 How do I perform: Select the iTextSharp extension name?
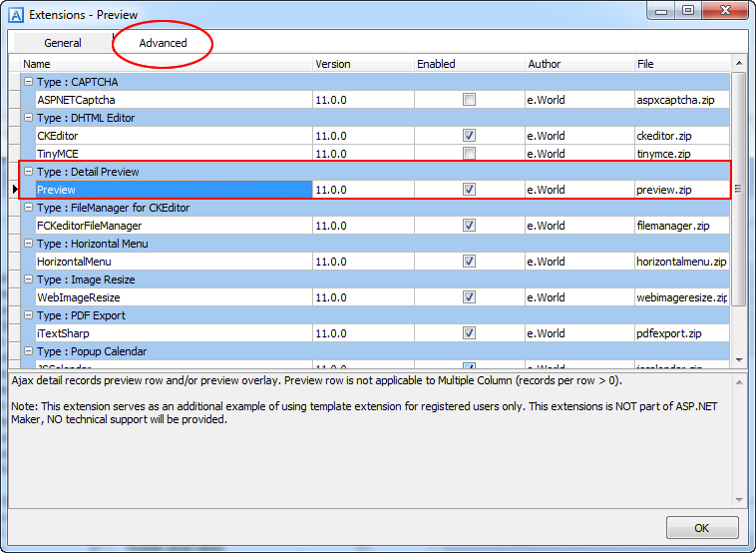[x=174, y=333]
